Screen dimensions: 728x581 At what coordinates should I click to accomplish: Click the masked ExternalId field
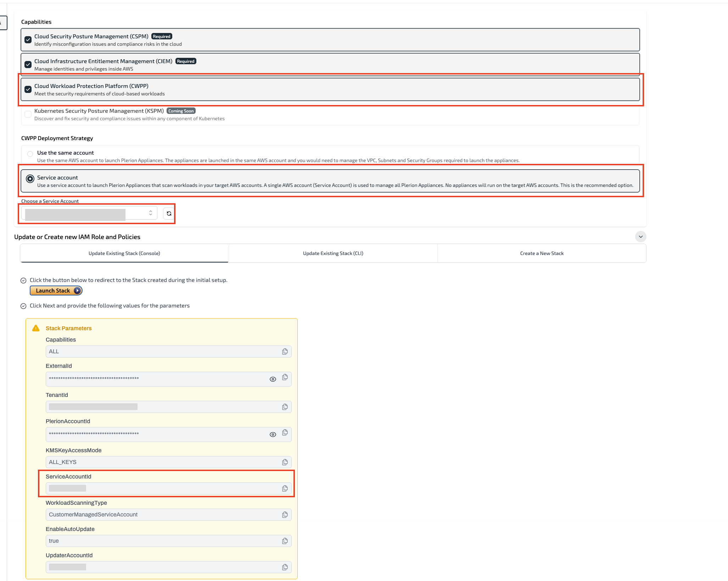click(169, 379)
